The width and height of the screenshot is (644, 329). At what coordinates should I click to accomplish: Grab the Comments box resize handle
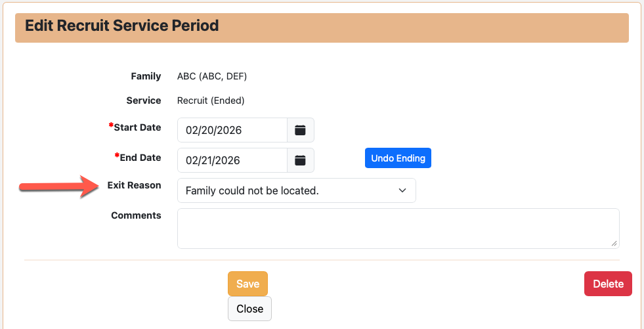tap(614, 243)
